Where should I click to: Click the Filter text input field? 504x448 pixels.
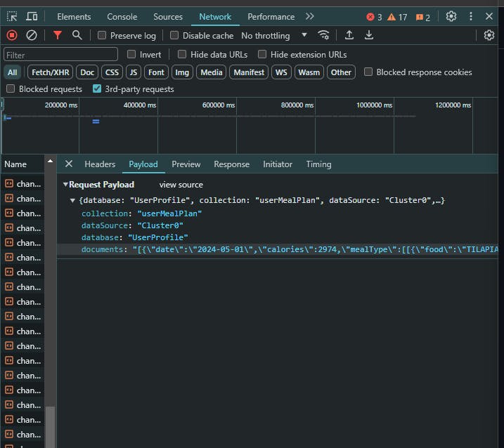tap(60, 55)
